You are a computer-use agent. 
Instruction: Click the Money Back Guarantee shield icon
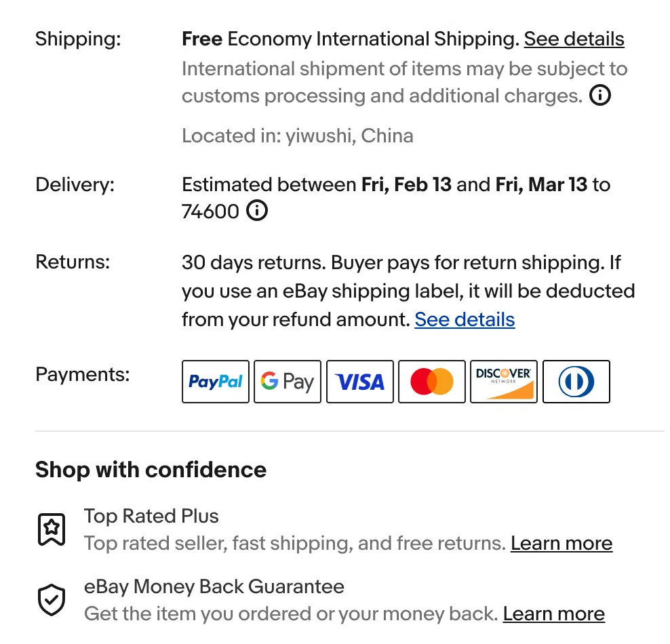(52, 599)
